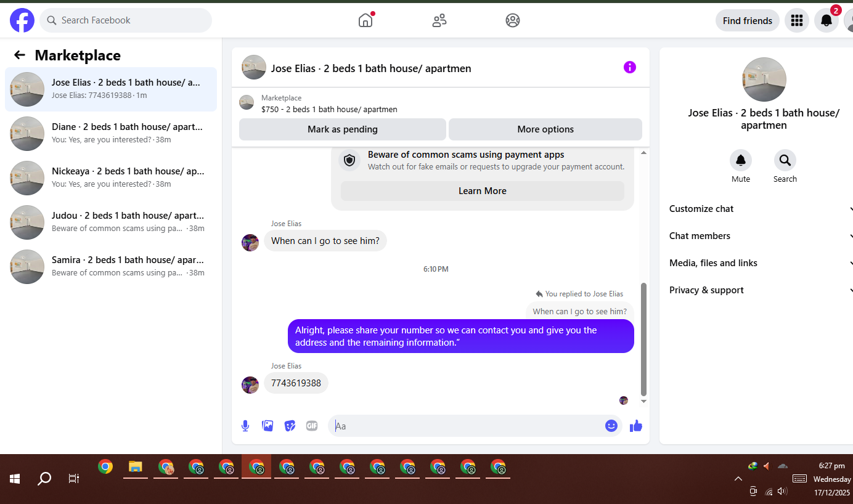Open the Notifications bell with badge
This screenshot has height=504, width=853.
pyautogui.click(x=826, y=20)
